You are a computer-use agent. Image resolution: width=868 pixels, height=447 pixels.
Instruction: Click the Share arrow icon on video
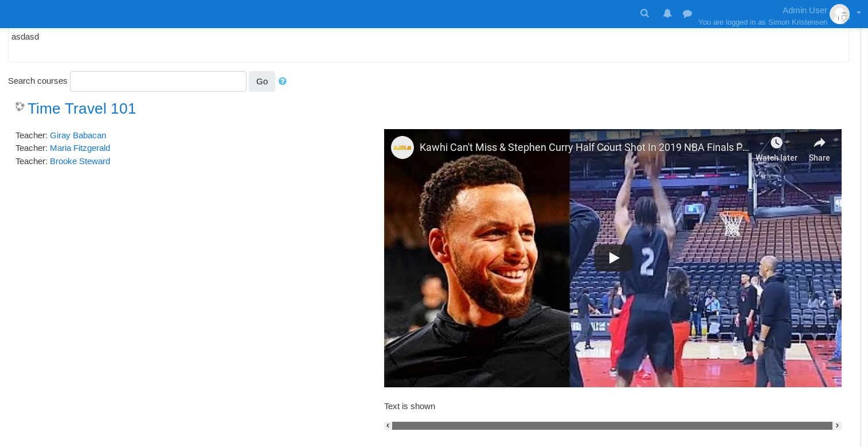tap(819, 143)
